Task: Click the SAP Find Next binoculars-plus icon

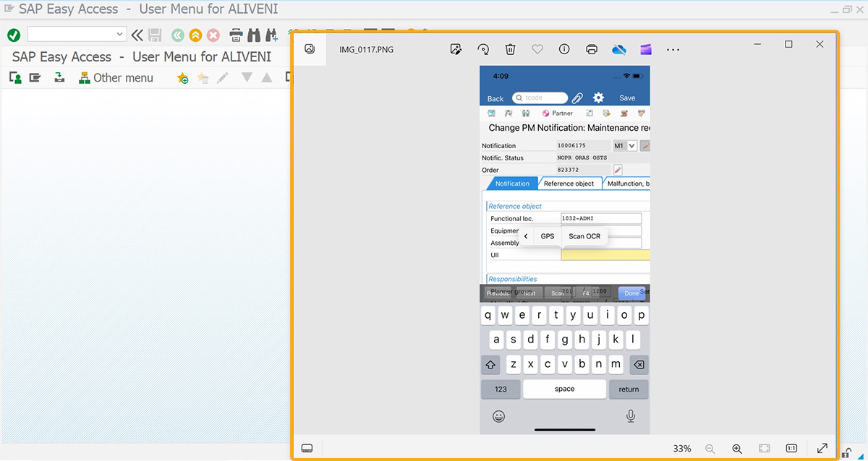Action: (272, 35)
